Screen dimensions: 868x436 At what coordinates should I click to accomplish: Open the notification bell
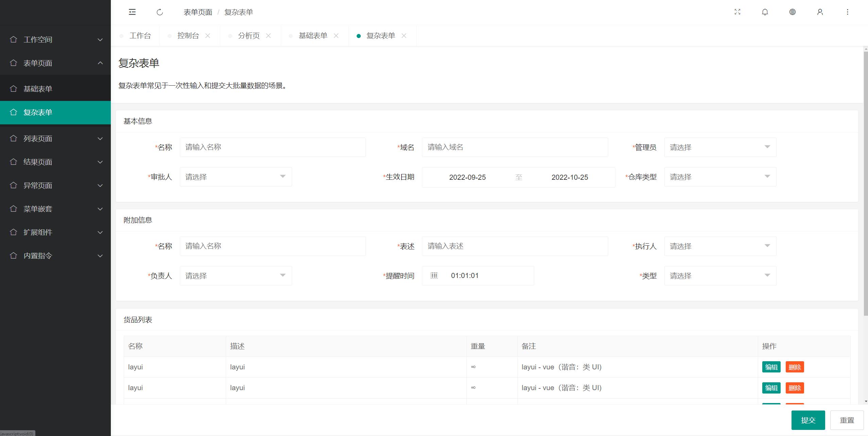765,12
